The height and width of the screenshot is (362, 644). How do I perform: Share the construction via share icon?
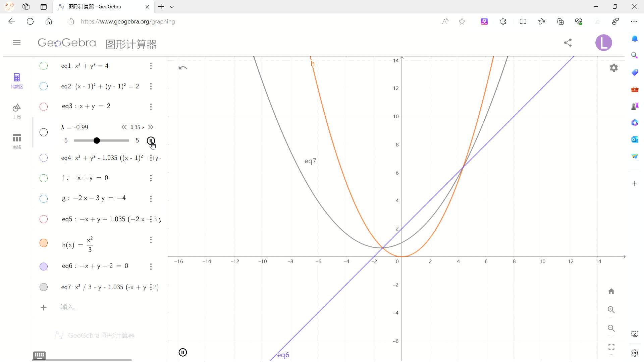click(x=568, y=43)
